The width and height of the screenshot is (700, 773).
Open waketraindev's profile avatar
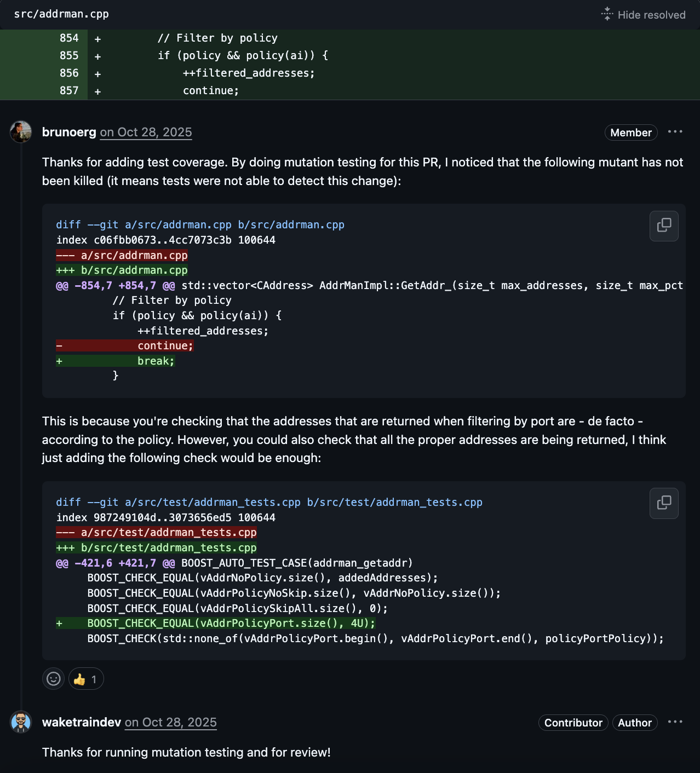tap(21, 722)
